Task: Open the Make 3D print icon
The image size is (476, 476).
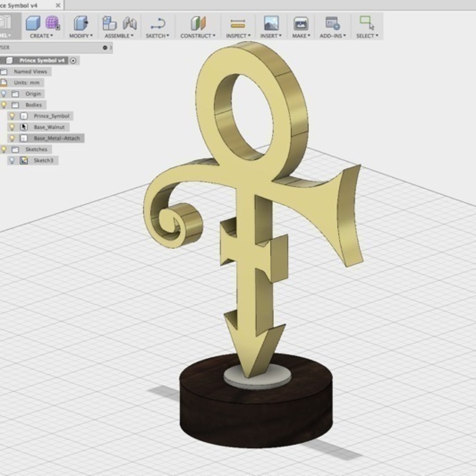Action: (301, 23)
